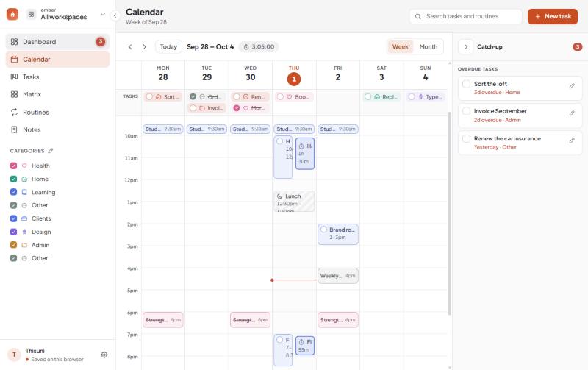Open the Thursday 1h 30m timer block

(x=305, y=154)
